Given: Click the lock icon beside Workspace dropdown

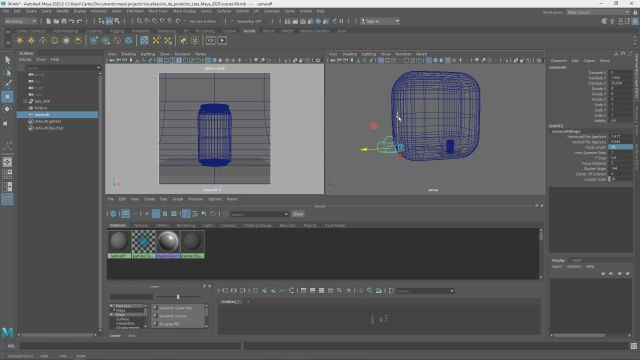Looking at the screenshot, I should point(635,12).
